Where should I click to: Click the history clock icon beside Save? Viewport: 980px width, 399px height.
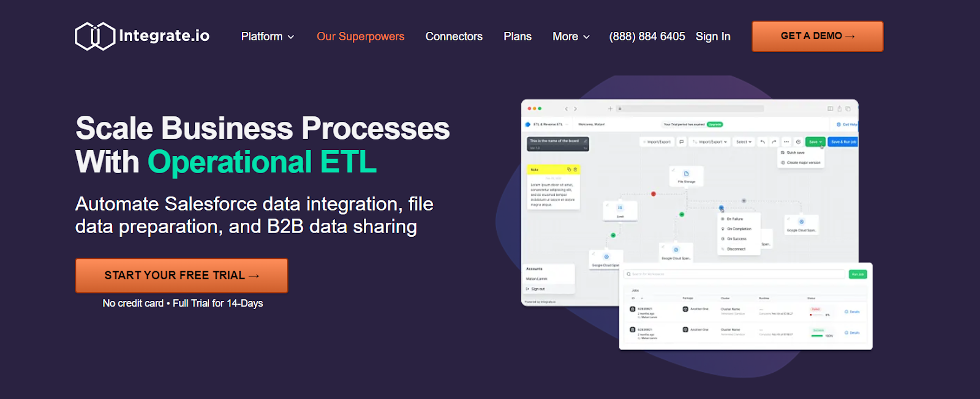click(x=798, y=142)
